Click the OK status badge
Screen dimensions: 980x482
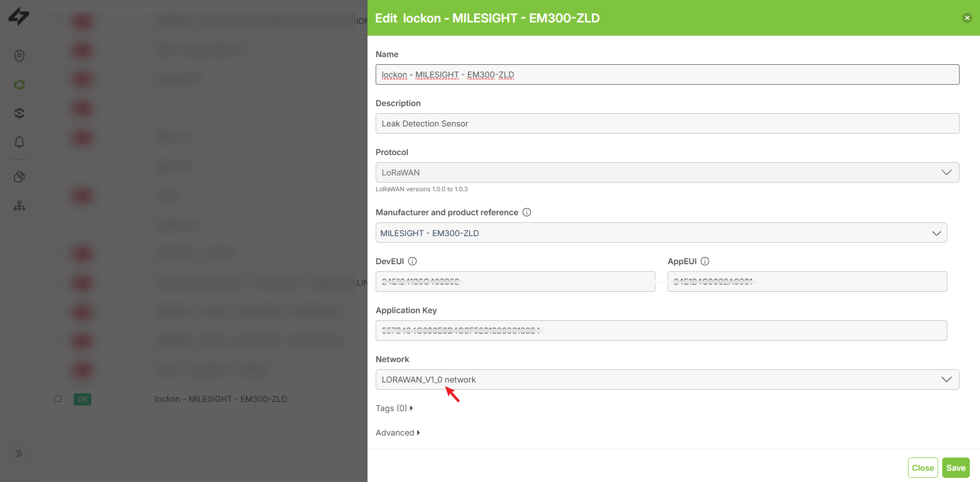pyautogui.click(x=82, y=399)
